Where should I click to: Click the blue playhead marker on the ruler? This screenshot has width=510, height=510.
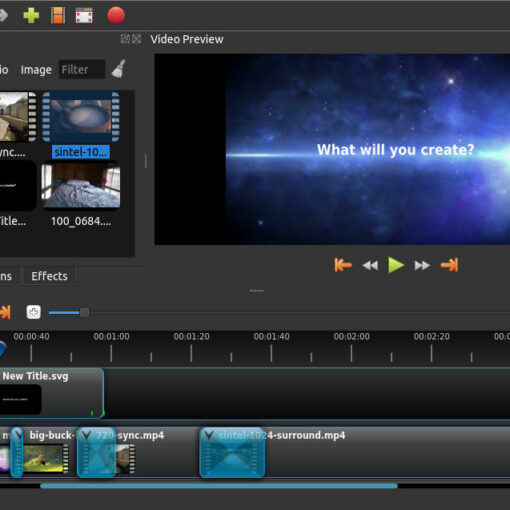point(2,350)
